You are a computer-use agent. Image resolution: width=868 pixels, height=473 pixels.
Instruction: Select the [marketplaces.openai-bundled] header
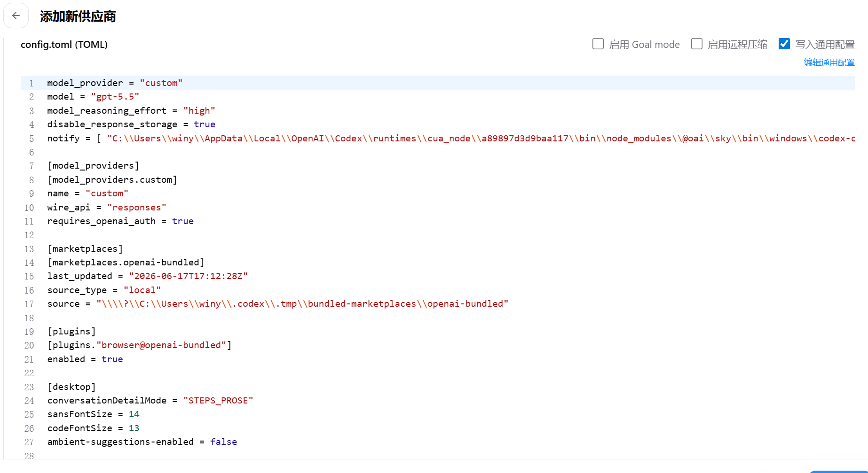(126, 263)
